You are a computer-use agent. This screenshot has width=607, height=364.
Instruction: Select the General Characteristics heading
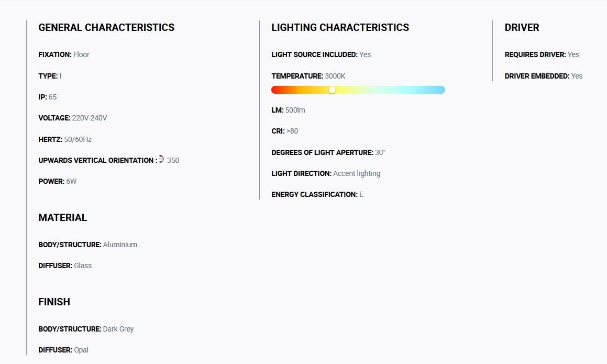(106, 27)
